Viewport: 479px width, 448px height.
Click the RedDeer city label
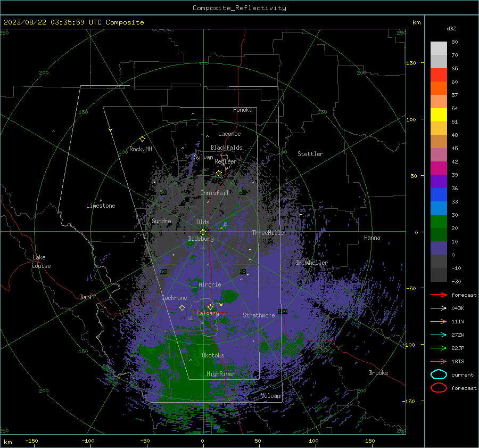tap(226, 161)
